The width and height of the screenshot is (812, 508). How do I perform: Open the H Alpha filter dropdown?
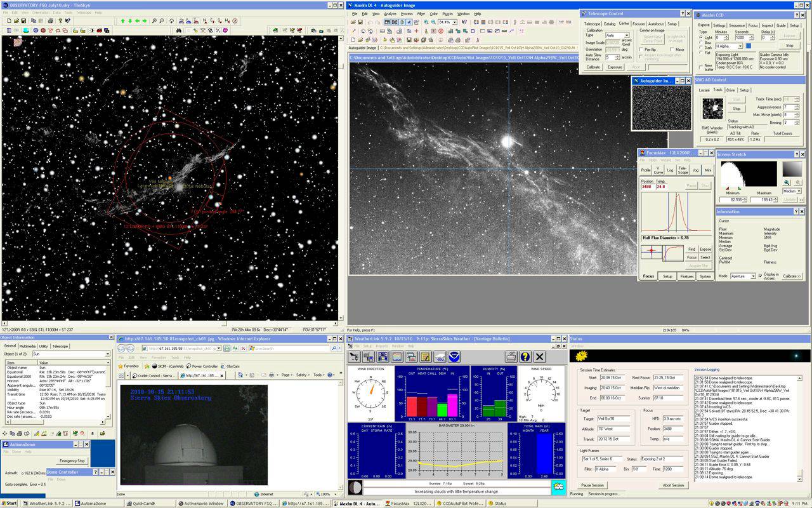pos(740,46)
